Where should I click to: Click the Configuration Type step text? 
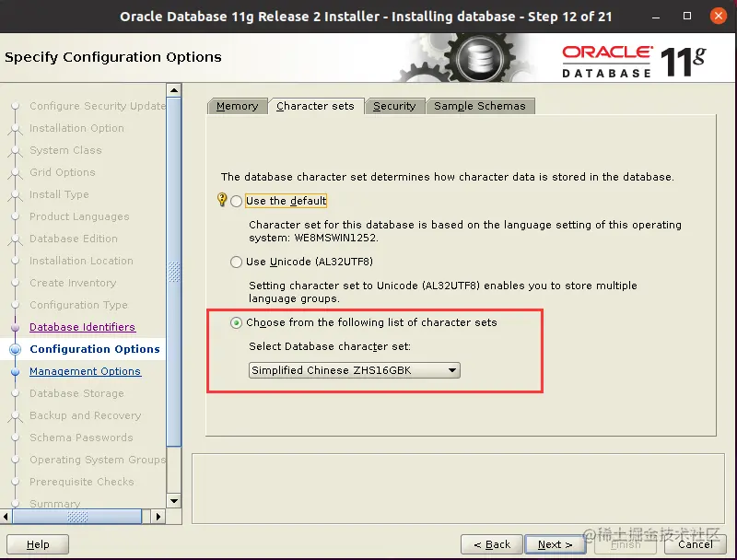(78, 305)
